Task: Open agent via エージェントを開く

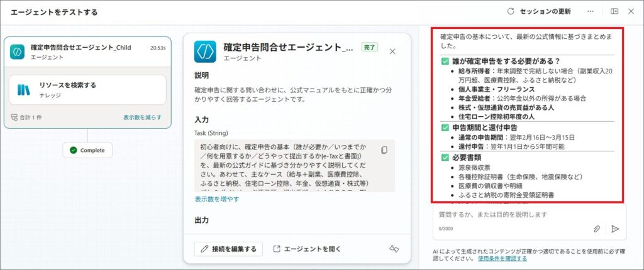Action: pyautogui.click(x=307, y=249)
